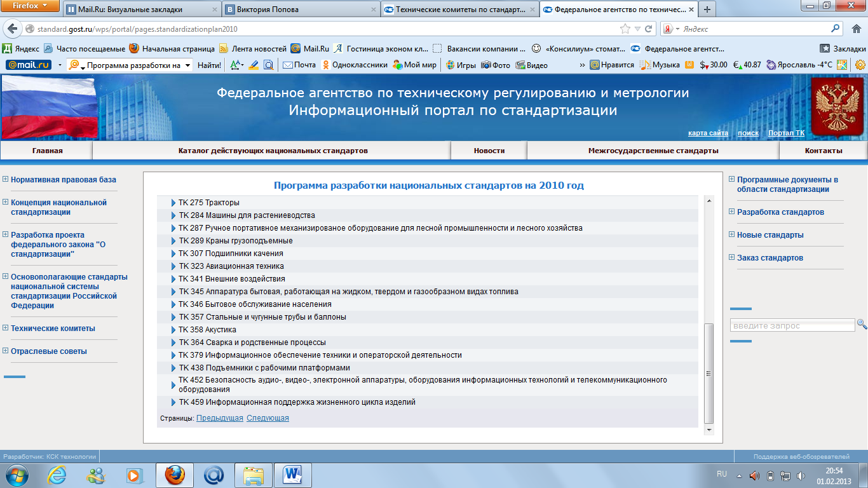This screenshot has width=868, height=488.
Task: Expand ТК 323 Авиационная техника
Action: [x=173, y=266]
